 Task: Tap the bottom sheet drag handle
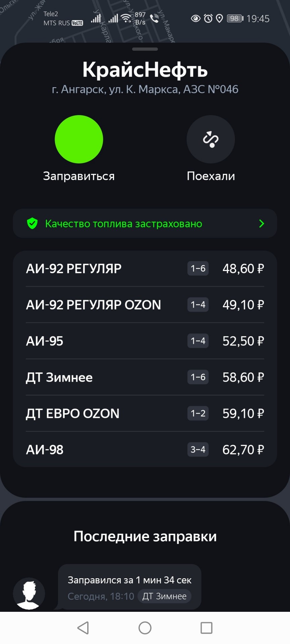click(145, 49)
